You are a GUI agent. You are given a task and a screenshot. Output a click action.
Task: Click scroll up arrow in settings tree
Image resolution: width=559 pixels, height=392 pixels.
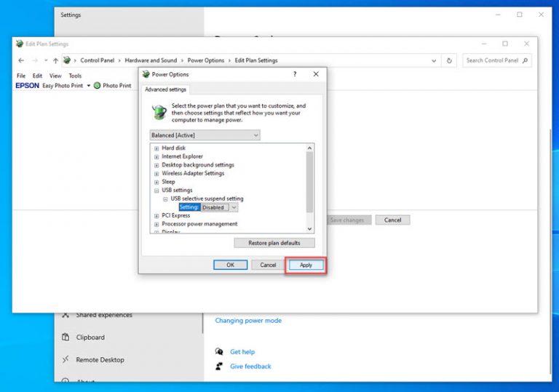[x=309, y=148]
